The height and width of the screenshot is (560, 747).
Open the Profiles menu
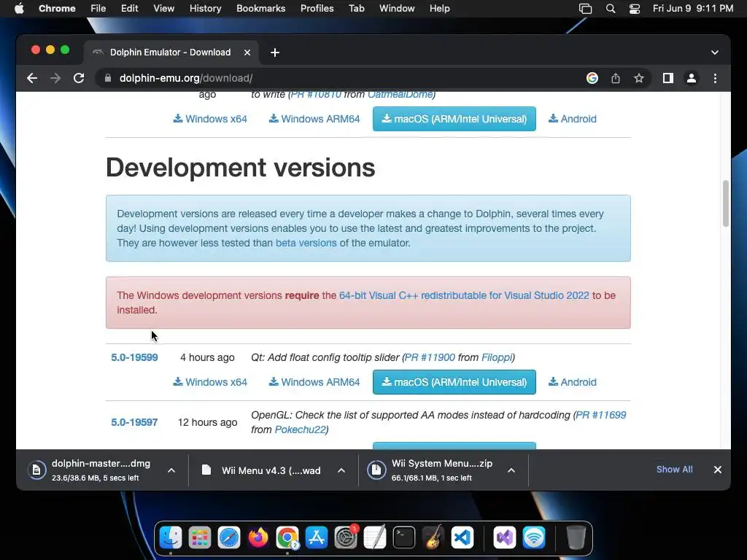tap(317, 9)
